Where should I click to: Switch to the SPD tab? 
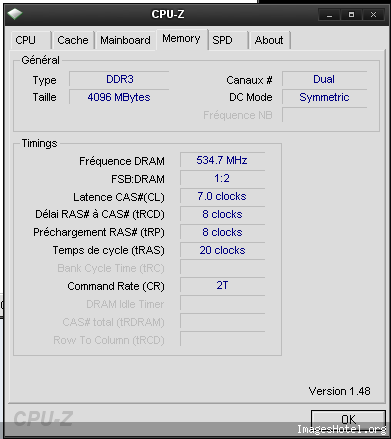[x=228, y=40]
